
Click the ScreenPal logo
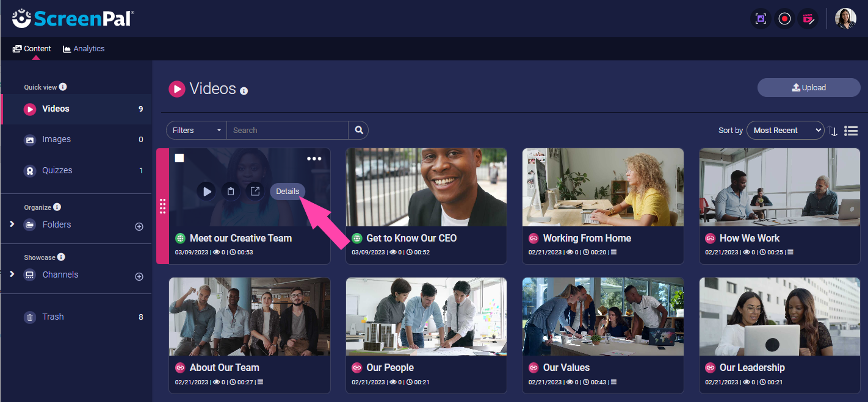(x=73, y=18)
